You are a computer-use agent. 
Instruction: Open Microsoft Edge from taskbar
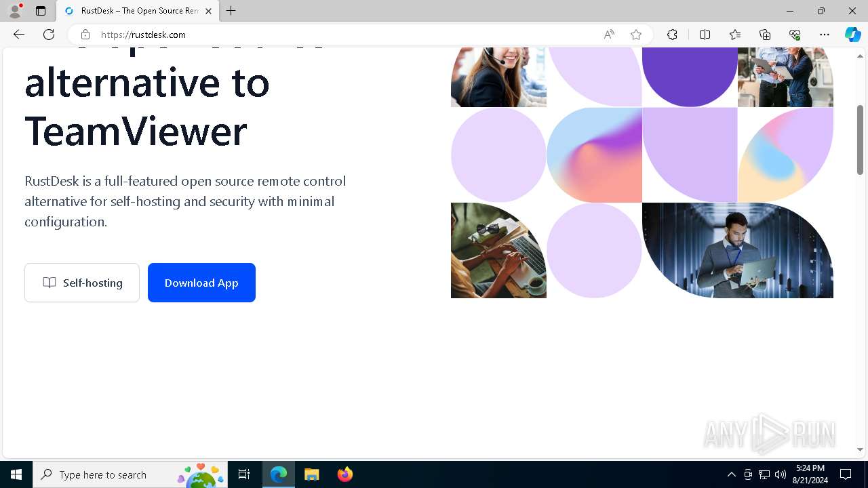279,474
